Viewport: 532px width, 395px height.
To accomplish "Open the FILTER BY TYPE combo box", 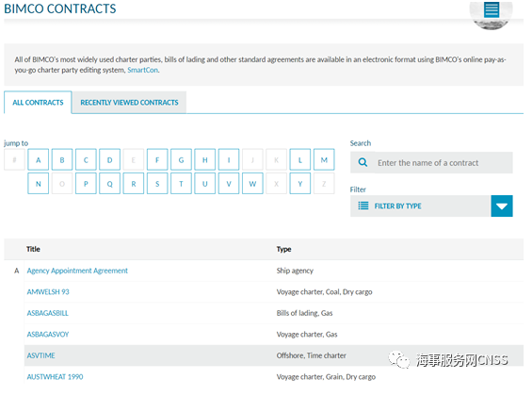I will [431, 206].
